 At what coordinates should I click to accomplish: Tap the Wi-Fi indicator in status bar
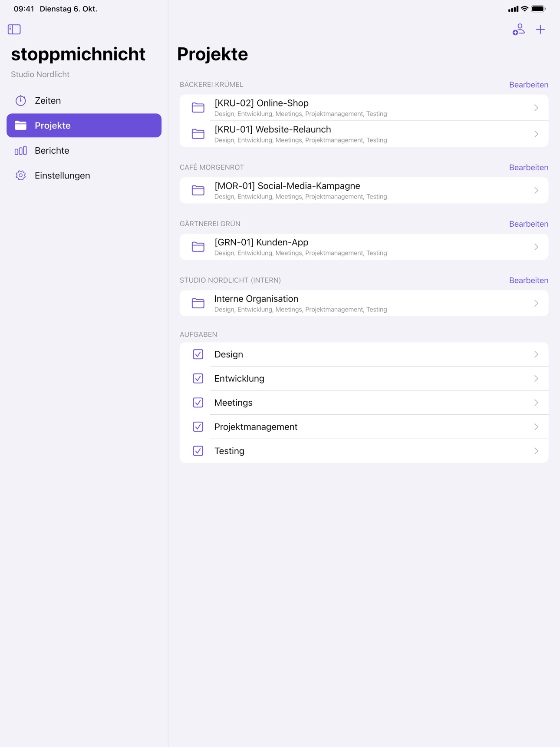click(524, 9)
